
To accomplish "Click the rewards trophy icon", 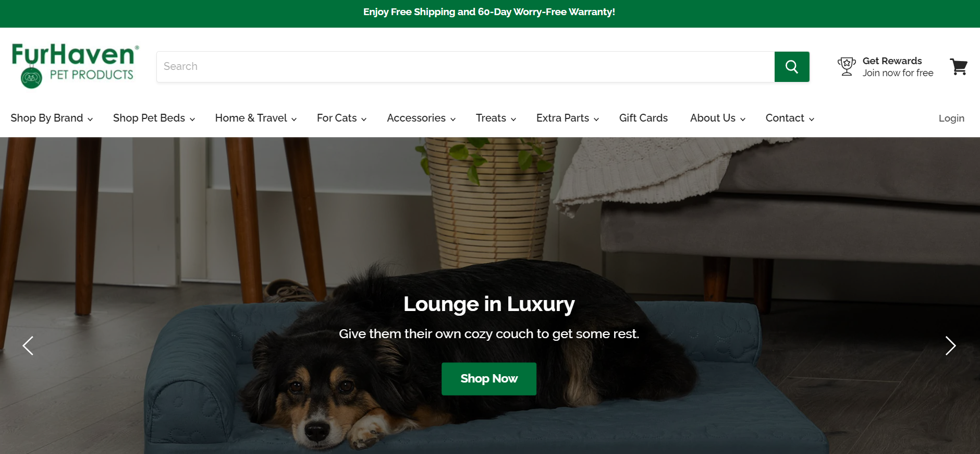I will pos(847,67).
